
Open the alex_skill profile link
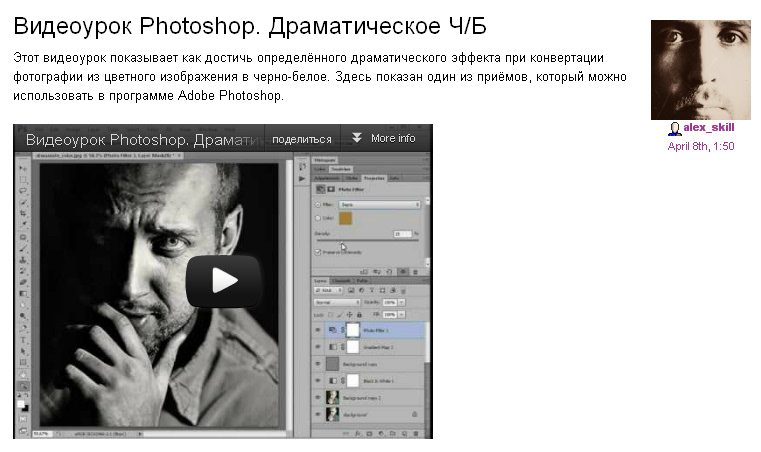[709, 128]
